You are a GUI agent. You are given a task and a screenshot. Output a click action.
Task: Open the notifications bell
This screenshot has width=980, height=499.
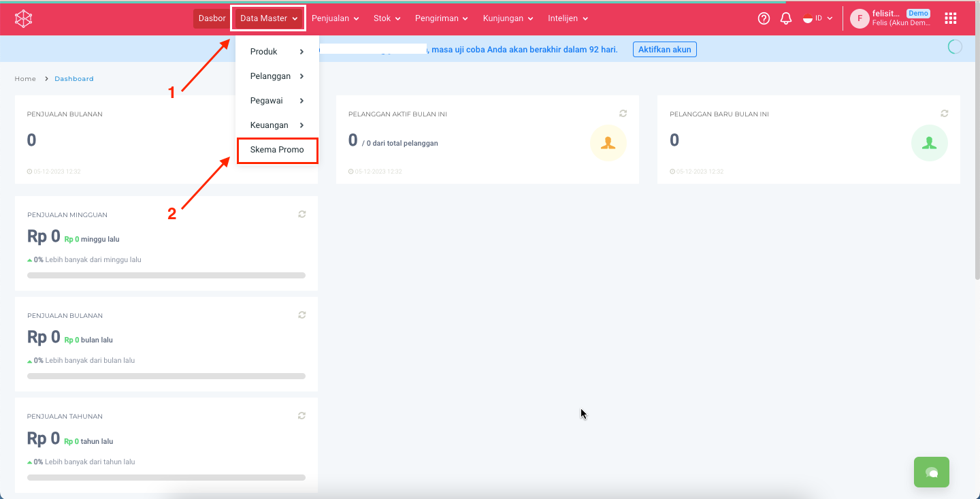point(786,19)
